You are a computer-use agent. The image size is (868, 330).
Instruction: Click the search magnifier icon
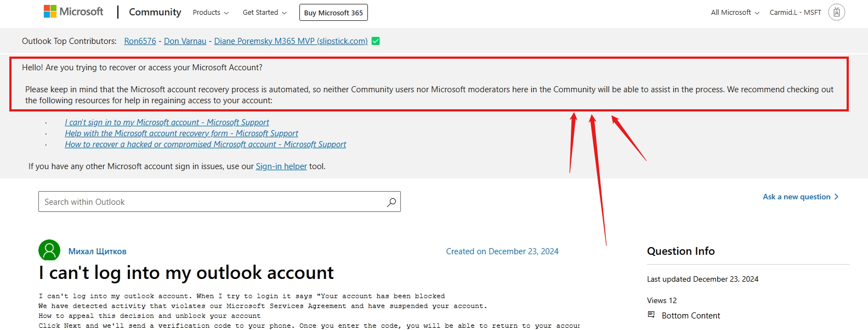coord(392,202)
